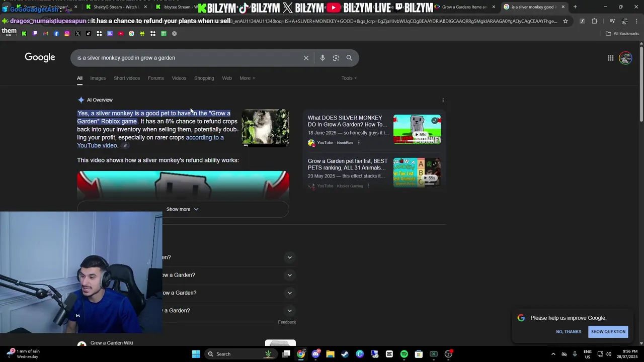Image resolution: width=644 pixels, height=362 pixels.
Task: Open Spotify from the taskbar
Action: (404, 354)
